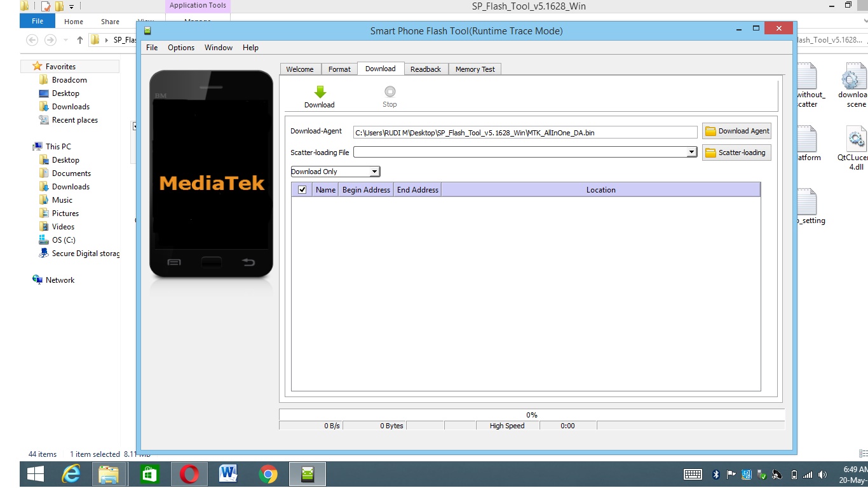Open Explorer's blue File ribbon tab
The width and height of the screenshot is (868, 488).
[x=37, y=21]
